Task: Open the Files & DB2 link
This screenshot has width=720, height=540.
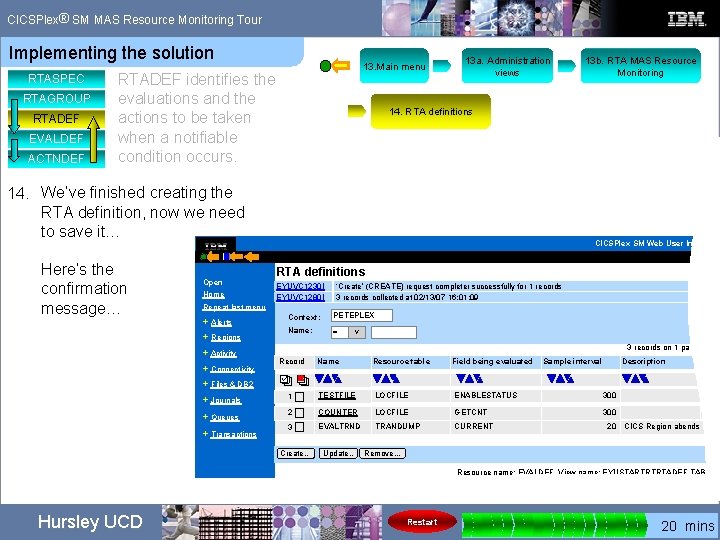Action: 232,384
